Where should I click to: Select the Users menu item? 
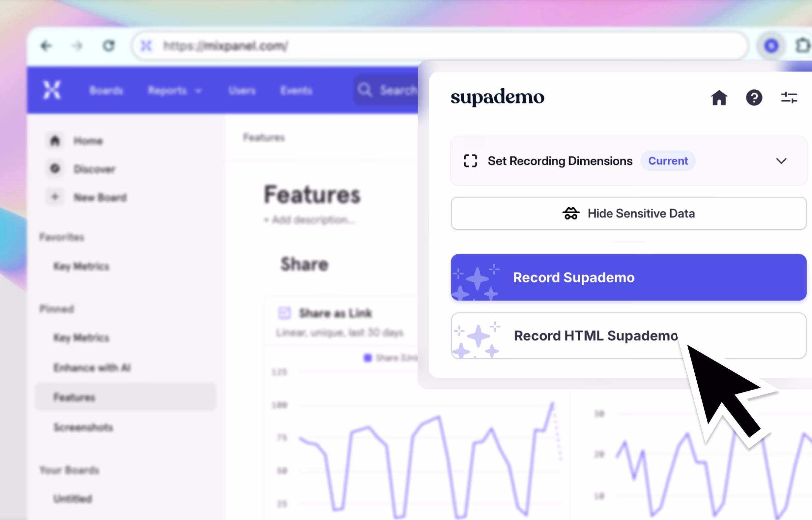(242, 90)
